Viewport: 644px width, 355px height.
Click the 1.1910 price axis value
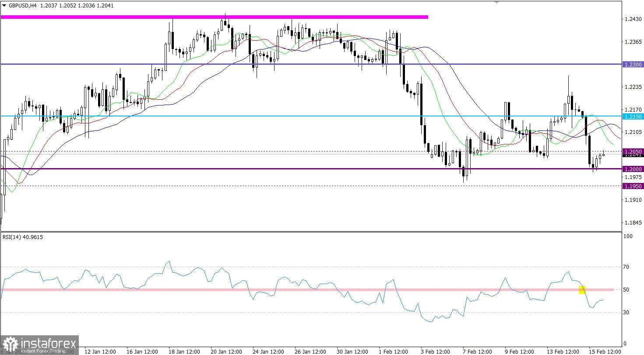pos(634,200)
